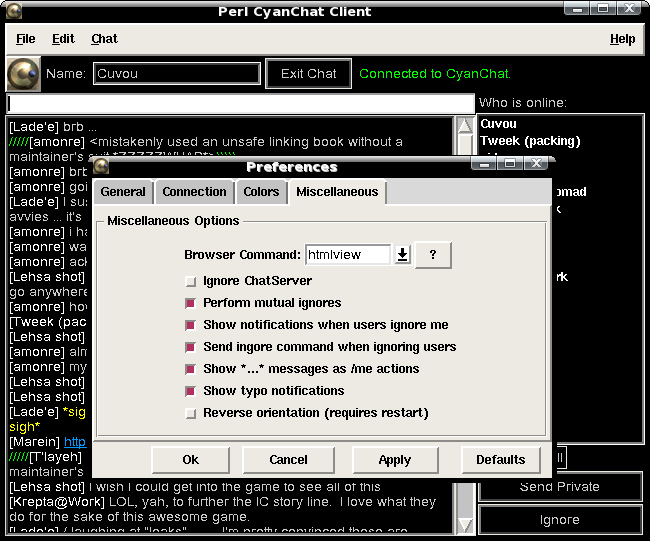
Task: Click the Connected to CyanChat status text
Action: (435, 74)
